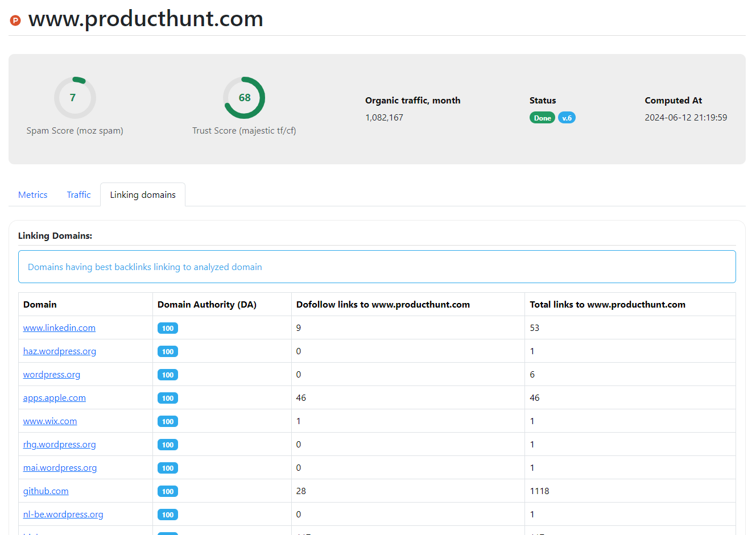Click the DA 100 badge for haz.wordpress.org
Image resolution: width=756 pixels, height=535 pixels.
(168, 351)
